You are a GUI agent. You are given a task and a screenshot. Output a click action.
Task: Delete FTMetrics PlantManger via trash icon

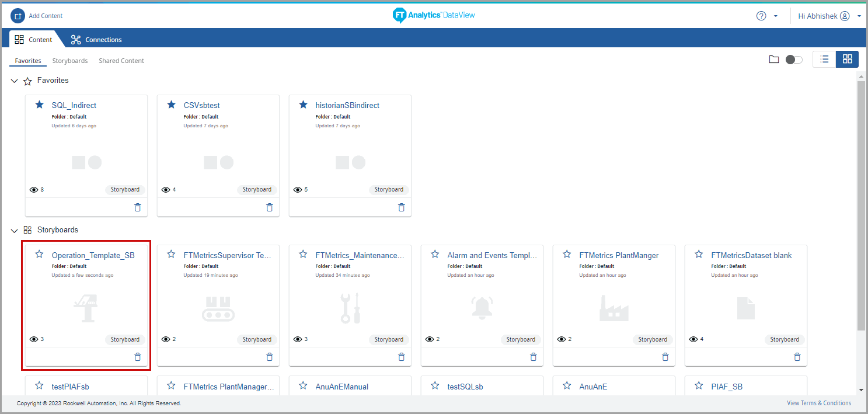(x=665, y=357)
